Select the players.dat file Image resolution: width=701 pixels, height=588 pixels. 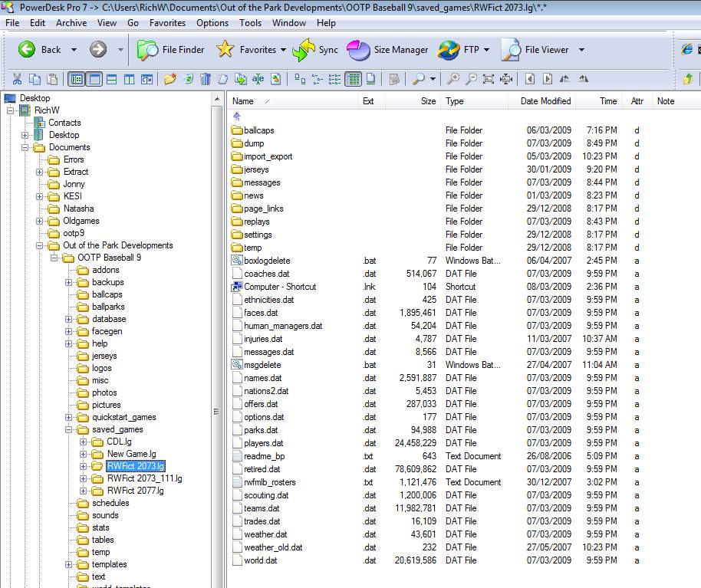[263, 443]
